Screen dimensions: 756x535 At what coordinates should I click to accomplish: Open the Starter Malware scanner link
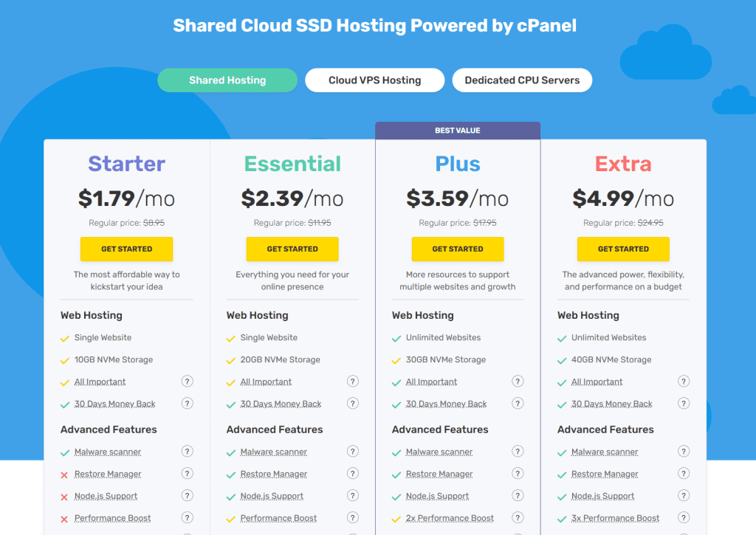coord(108,452)
